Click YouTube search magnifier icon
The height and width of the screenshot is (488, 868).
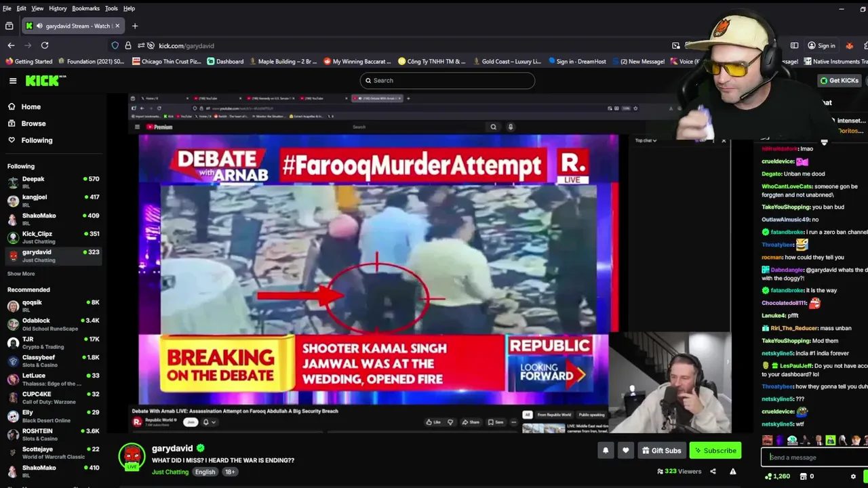(493, 127)
